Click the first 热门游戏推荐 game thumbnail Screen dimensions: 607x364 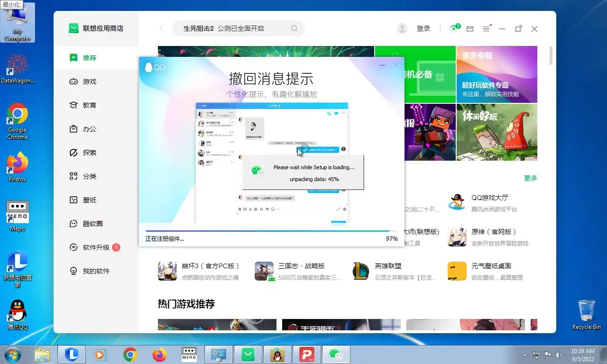217,325
